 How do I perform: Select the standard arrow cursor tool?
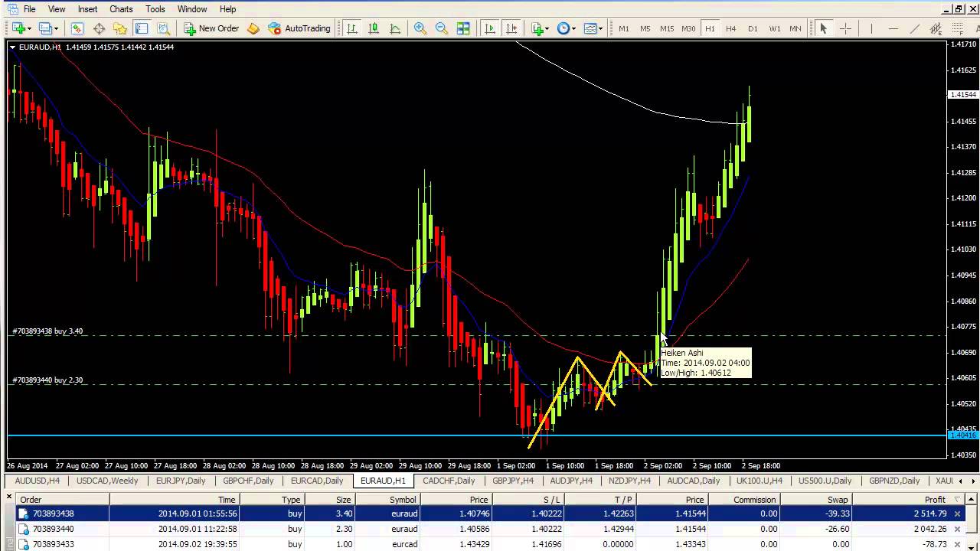click(x=823, y=28)
